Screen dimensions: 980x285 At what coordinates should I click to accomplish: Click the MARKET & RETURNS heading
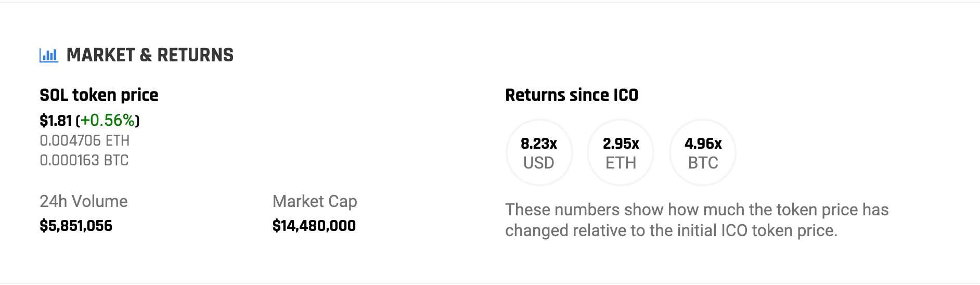click(x=150, y=55)
